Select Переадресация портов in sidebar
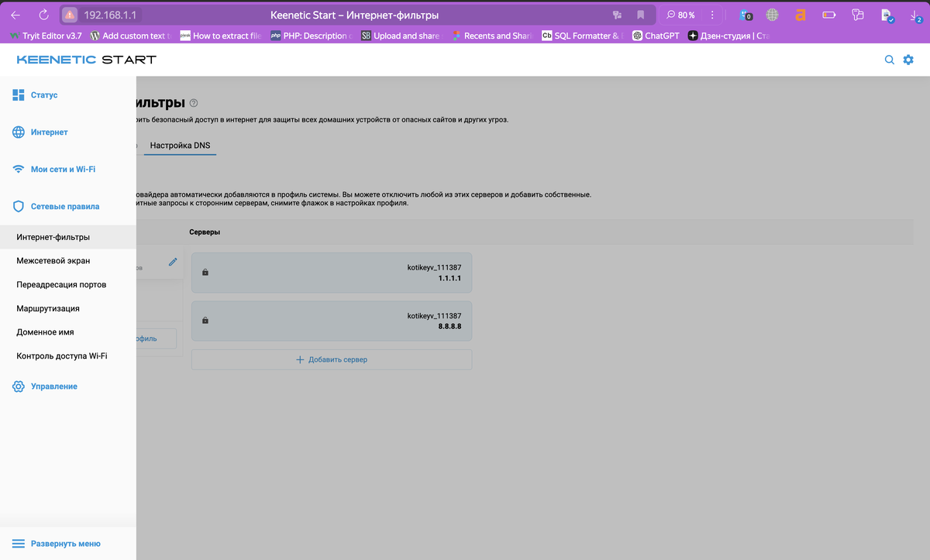The image size is (930, 560). 67,284
